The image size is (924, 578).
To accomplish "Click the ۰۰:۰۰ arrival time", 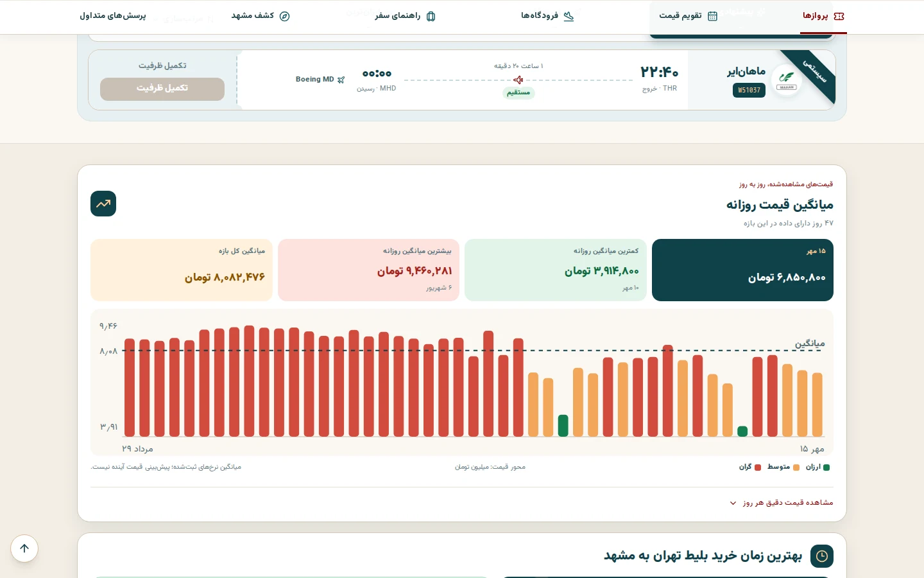I will click(x=377, y=73).
